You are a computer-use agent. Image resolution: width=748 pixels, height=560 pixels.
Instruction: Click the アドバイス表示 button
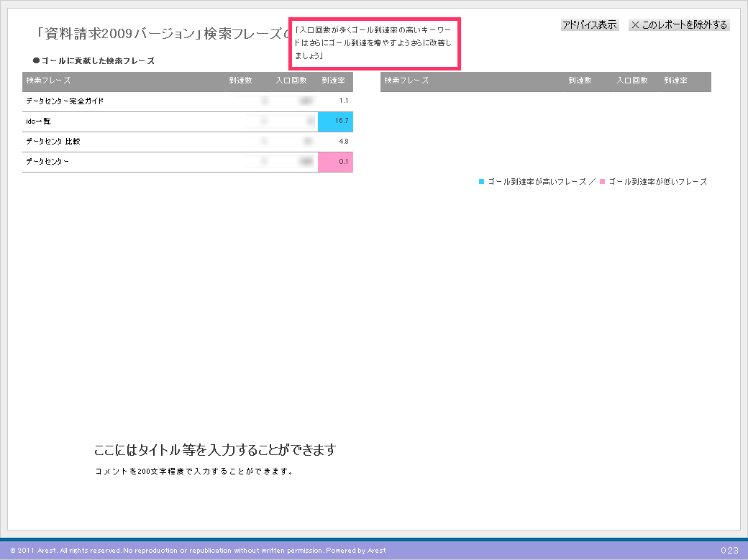tap(589, 25)
